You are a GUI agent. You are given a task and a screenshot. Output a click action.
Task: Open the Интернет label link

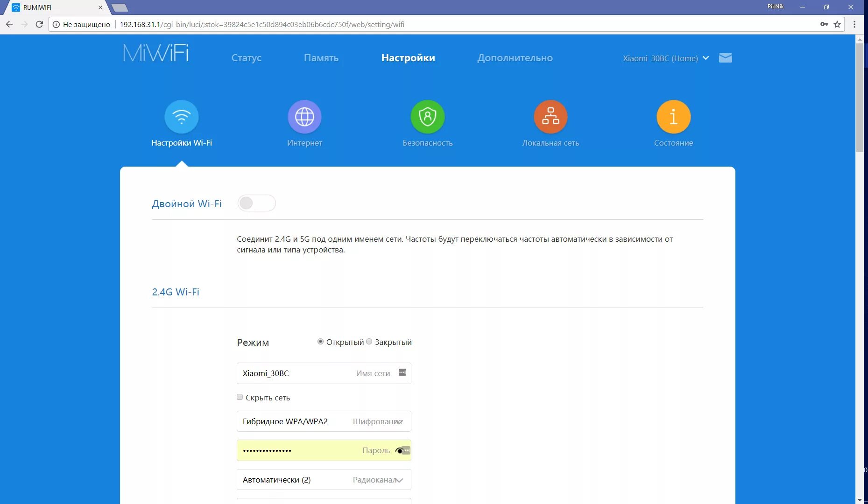point(304,143)
